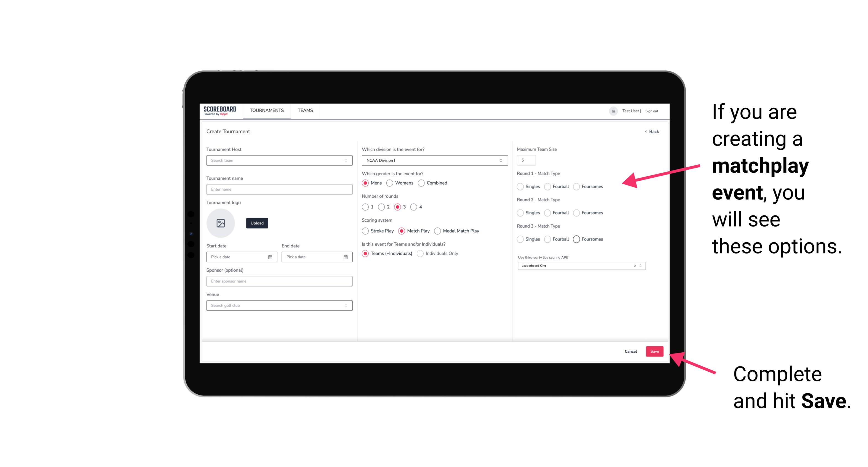Click the Venue search golf club icon
This screenshot has height=467, width=868.
pos(345,305)
